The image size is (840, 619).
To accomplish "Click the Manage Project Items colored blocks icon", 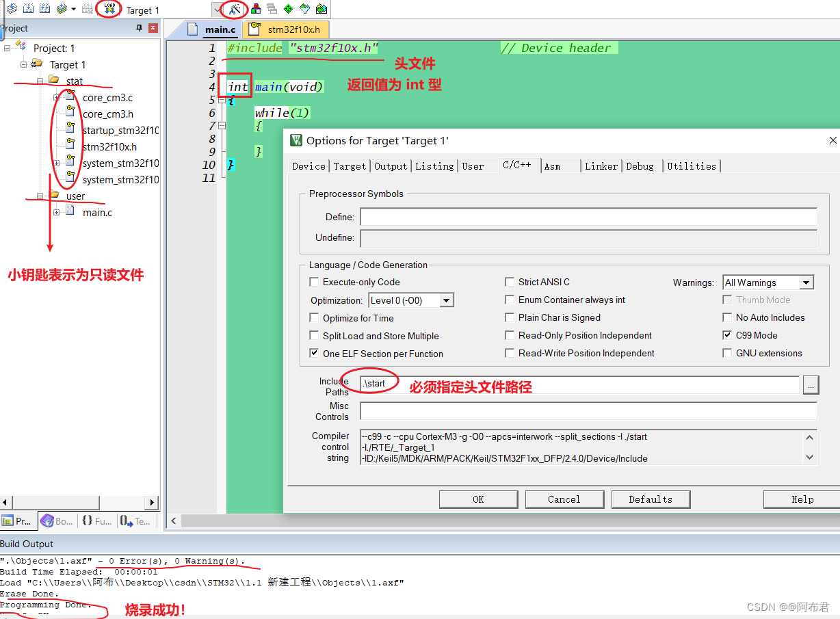I will pos(256,9).
